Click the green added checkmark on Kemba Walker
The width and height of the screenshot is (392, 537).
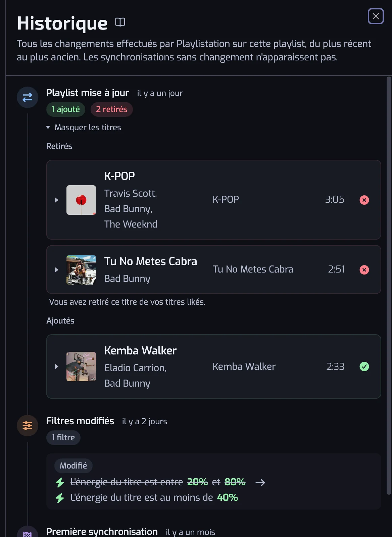click(364, 367)
